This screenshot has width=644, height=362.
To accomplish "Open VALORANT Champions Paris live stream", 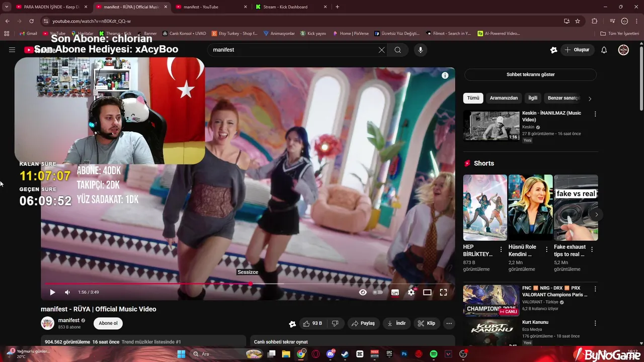I will click(491, 300).
